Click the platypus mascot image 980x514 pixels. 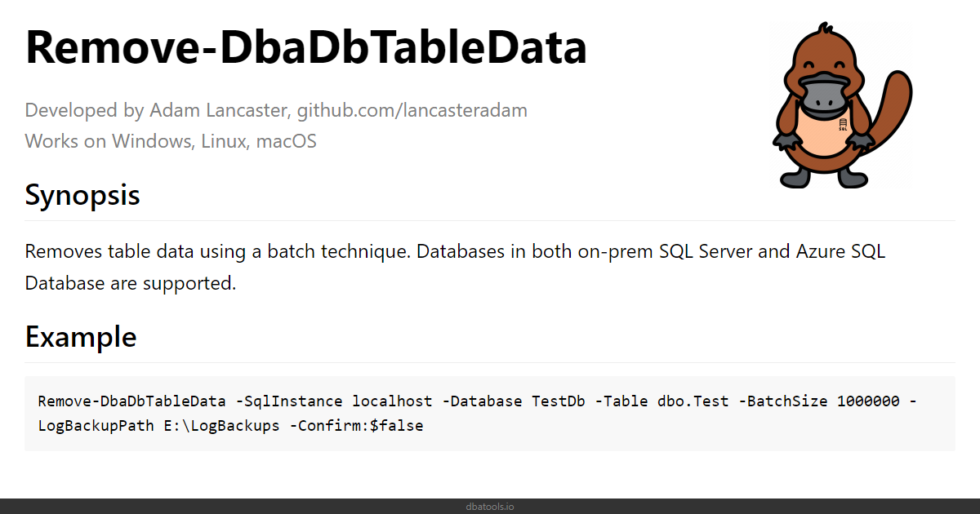[840, 106]
